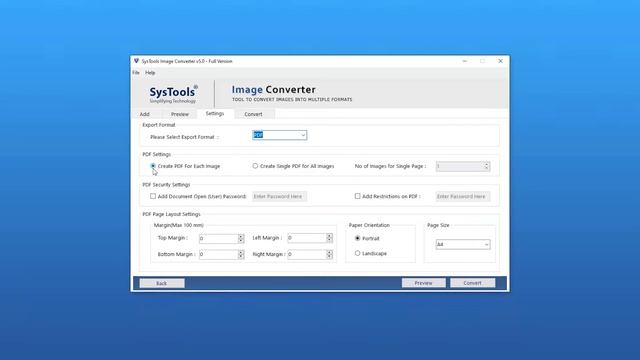
Task: Enable Add Document Open (User) Password
Action: [153, 196]
